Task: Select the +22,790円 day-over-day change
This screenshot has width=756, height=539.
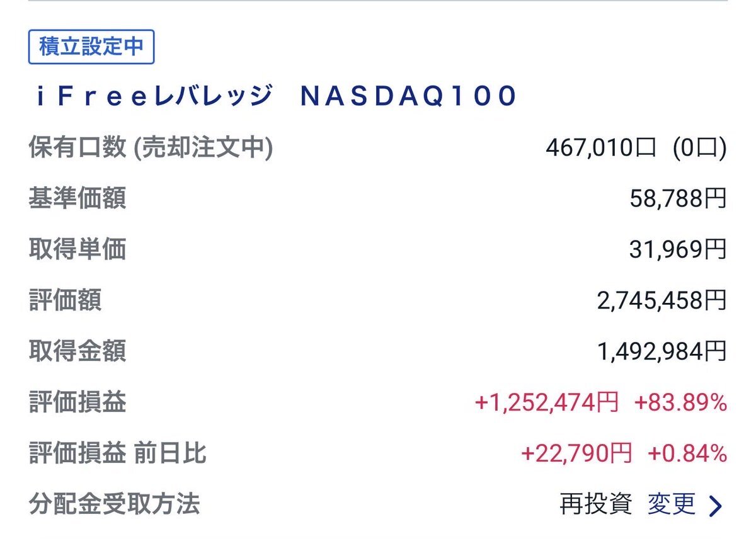Action: (x=576, y=453)
